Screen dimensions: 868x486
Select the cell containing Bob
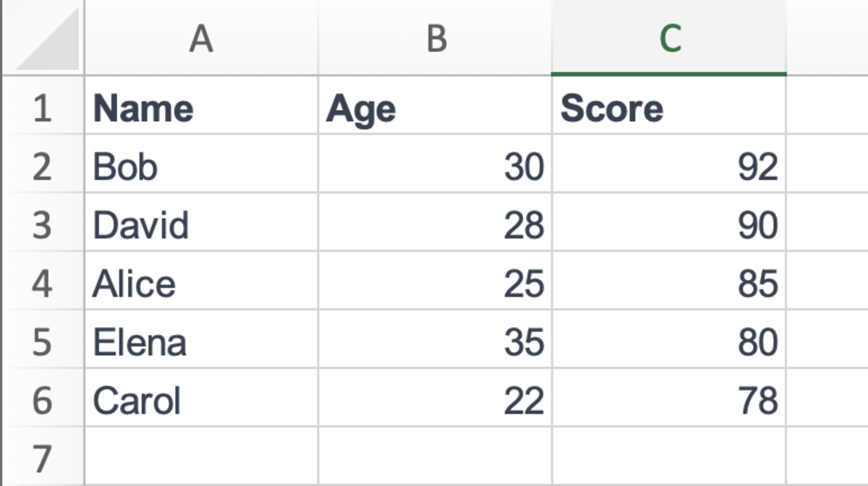[201, 163]
